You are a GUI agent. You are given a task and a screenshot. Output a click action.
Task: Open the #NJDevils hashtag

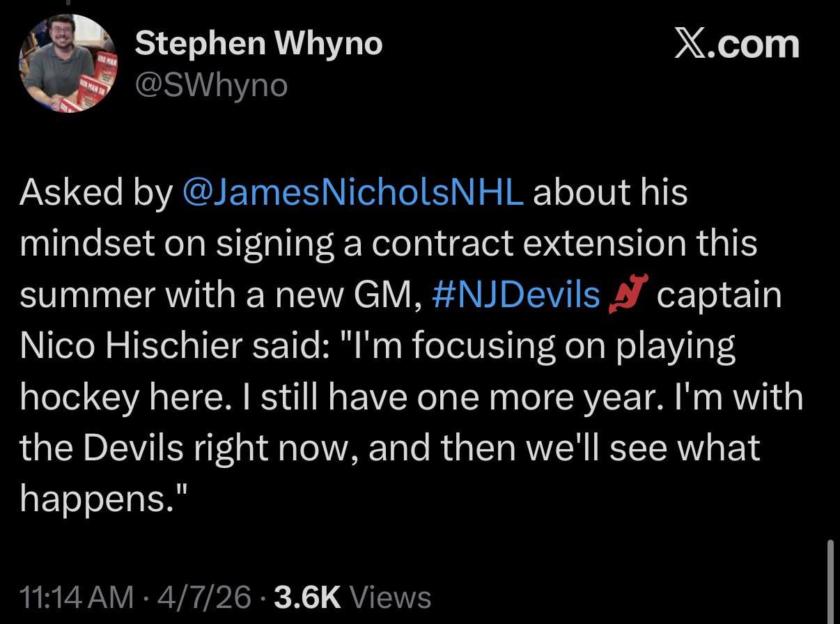click(515, 295)
